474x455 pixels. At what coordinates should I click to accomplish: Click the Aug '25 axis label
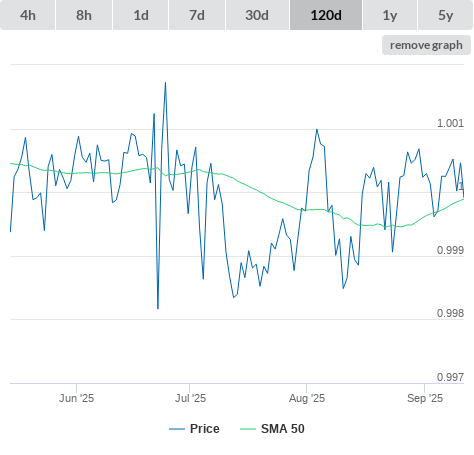pos(307,398)
